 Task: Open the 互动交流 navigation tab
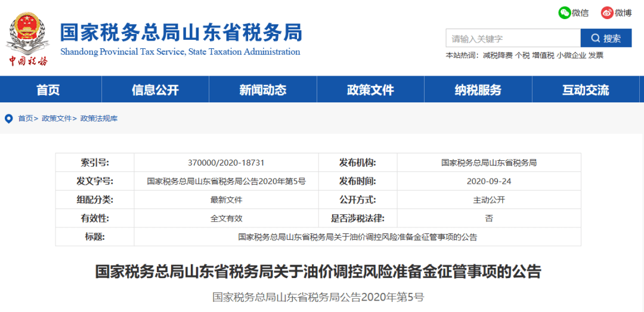click(586, 89)
